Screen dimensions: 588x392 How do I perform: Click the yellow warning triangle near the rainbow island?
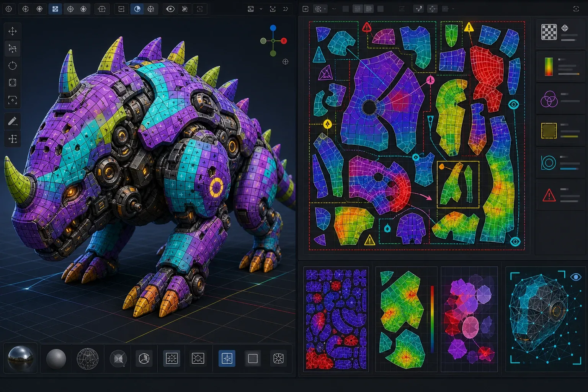(369, 240)
